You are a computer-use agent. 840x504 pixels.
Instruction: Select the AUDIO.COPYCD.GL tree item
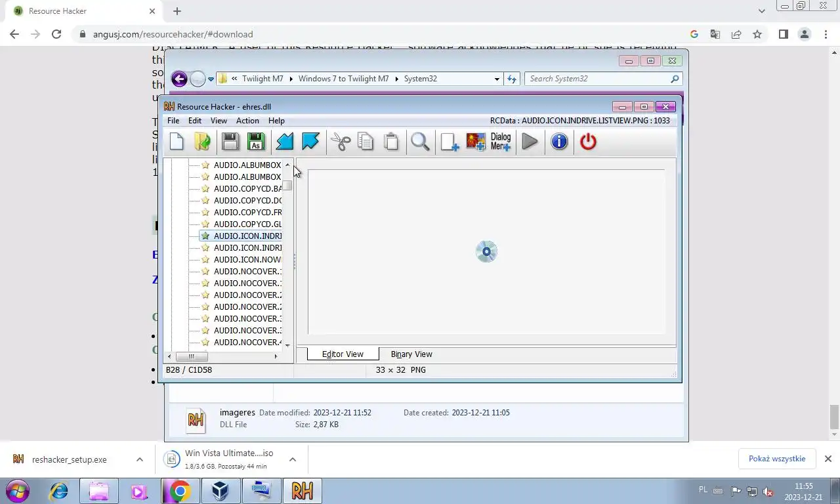pyautogui.click(x=247, y=224)
